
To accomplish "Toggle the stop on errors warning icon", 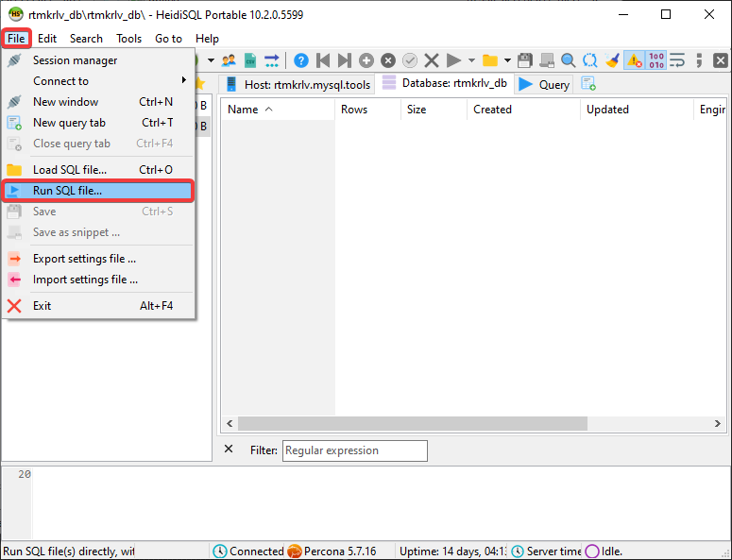I will click(634, 60).
